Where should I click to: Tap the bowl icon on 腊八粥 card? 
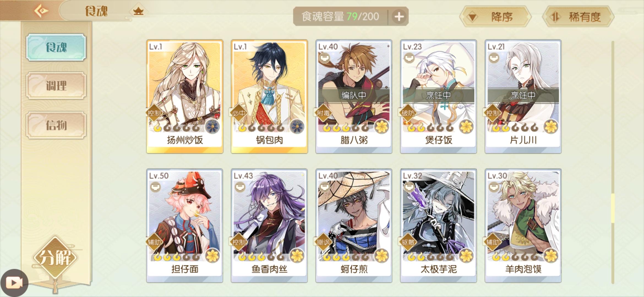pyautogui.click(x=324, y=58)
